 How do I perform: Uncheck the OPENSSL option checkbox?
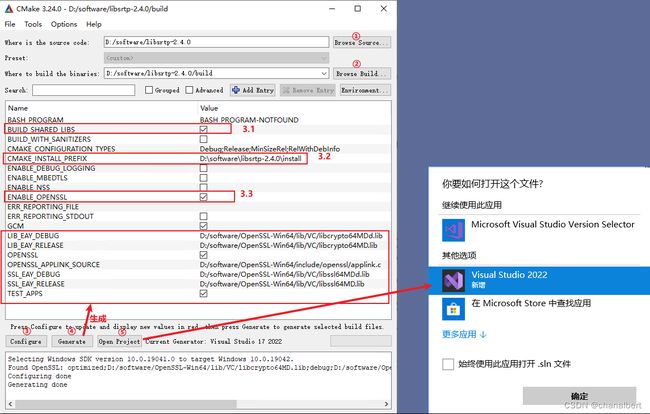pos(204,255)
